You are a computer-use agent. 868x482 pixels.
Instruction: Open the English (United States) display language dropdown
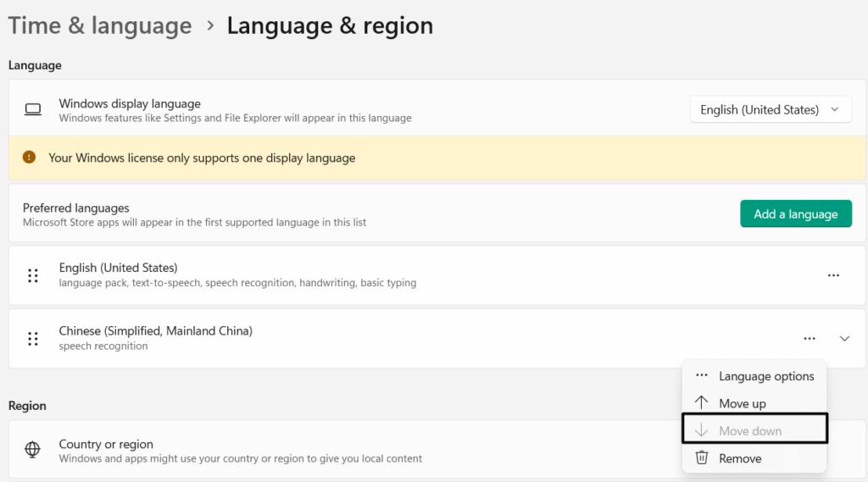(x=770, y=109)
